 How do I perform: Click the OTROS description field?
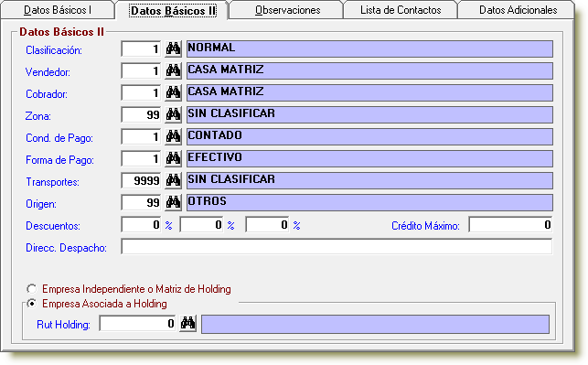coord(369,202)
